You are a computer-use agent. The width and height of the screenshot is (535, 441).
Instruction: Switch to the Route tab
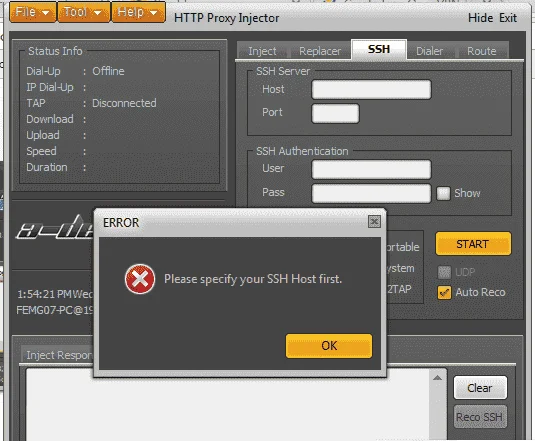(481, 51)
